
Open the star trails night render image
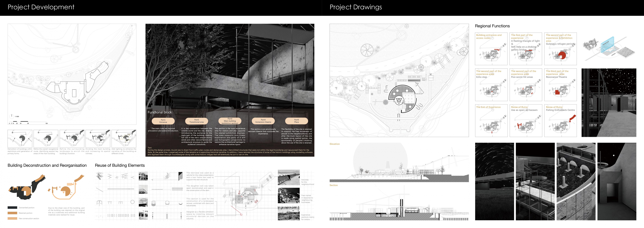tap(494, 181)
